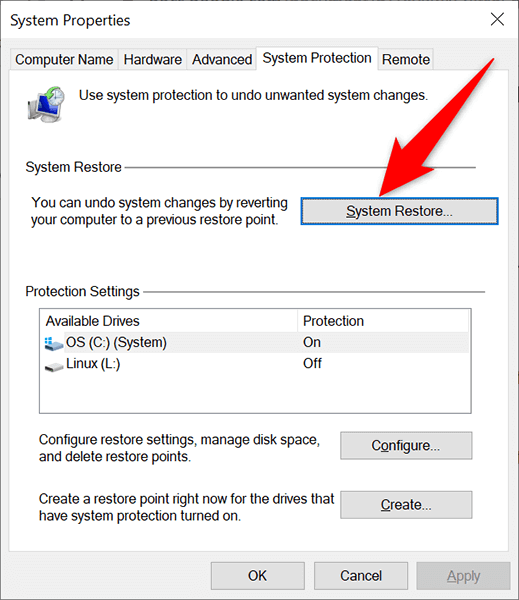519x600 pixels.
Task: Select the System Protection tab
Action: [x=317, y=58]
